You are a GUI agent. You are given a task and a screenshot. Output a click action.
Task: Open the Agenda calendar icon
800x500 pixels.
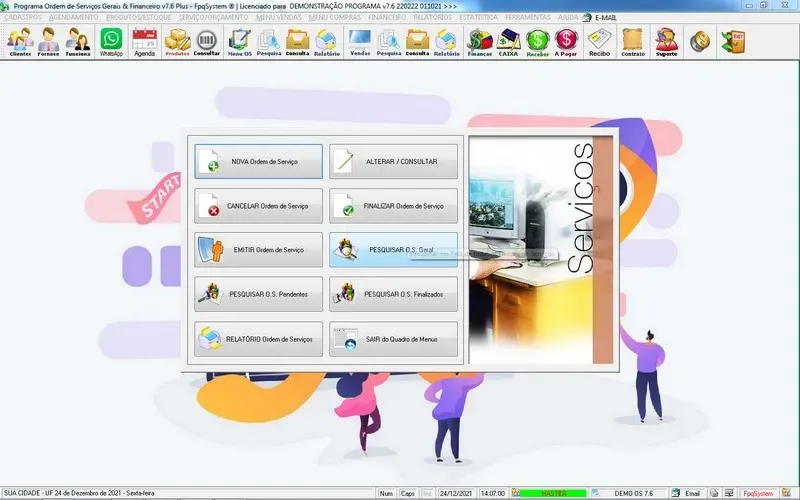click(145, 42)
